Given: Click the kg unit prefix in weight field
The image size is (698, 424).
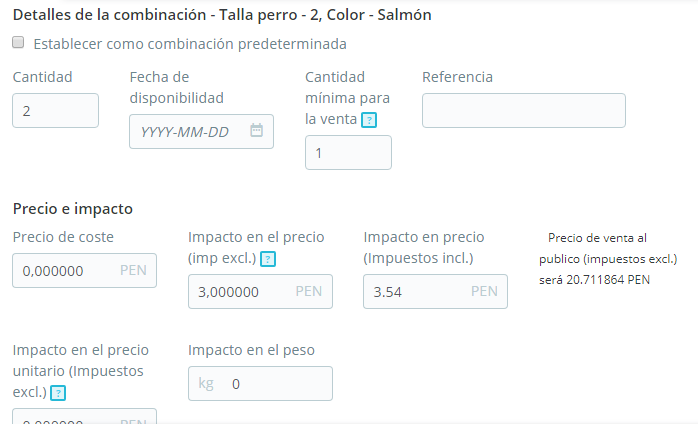Looking at the screenshot, I should [206, 384].
